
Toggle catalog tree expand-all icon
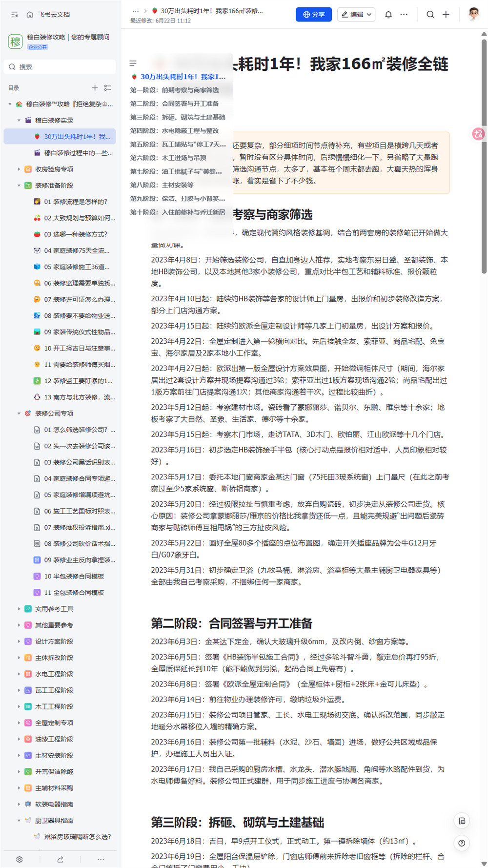[x=108, y=88]
